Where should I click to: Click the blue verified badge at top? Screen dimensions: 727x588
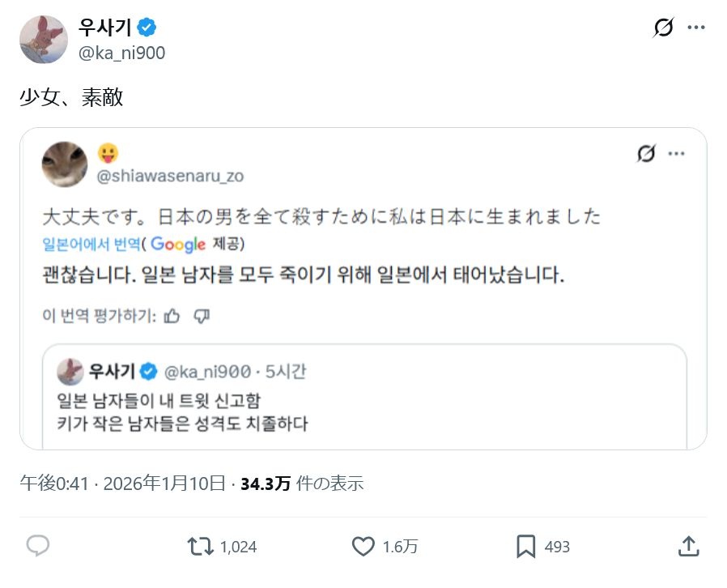click(x=147, y=28)
